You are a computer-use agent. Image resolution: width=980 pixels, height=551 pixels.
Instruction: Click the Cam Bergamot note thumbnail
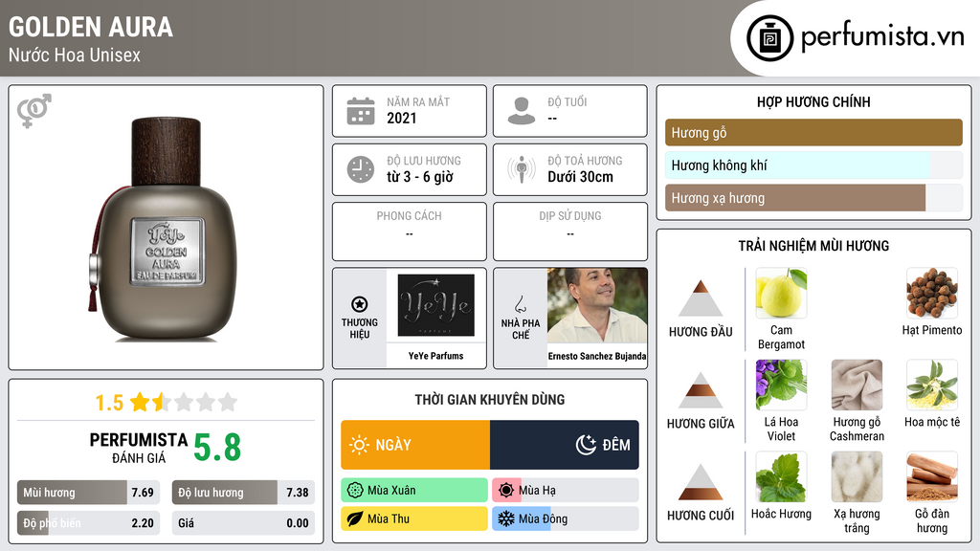(x=781, y=293)
